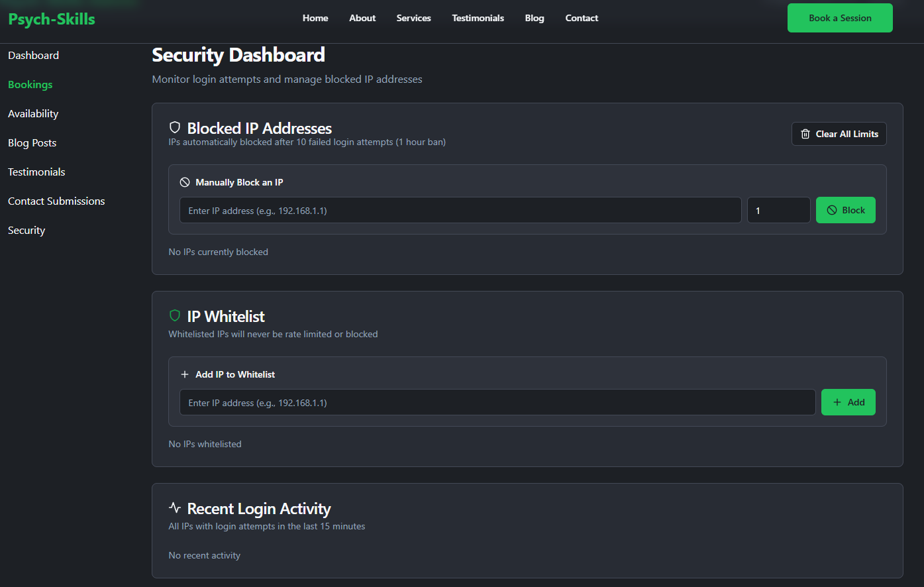The width and height of the screenshot is (924, 587).
Task: Switch to the Security section in the sidebar
Action: pyautogui.click(x=26, y=230)
